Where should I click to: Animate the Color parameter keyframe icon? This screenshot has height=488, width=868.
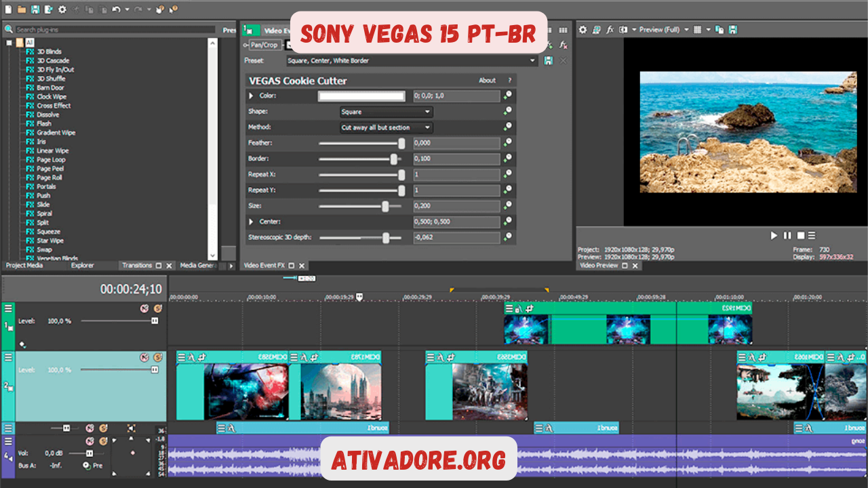[x=507, y=96]
